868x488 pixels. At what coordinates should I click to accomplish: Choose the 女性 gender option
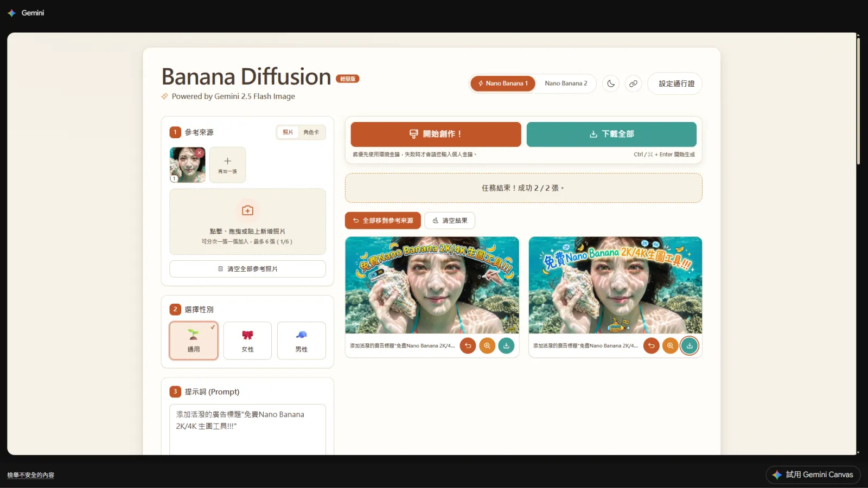[x=247, y=341]
